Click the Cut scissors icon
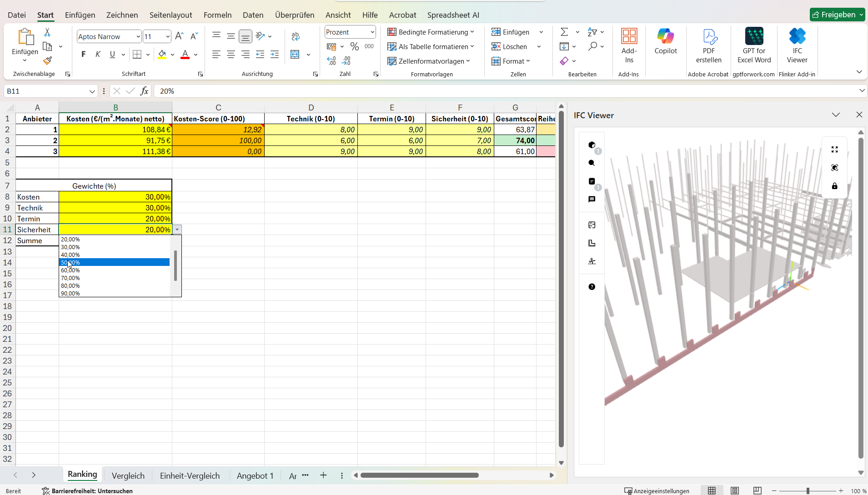The width and height of the screenshot is (868, 495). pyautogui.click(x=47, y=32)
